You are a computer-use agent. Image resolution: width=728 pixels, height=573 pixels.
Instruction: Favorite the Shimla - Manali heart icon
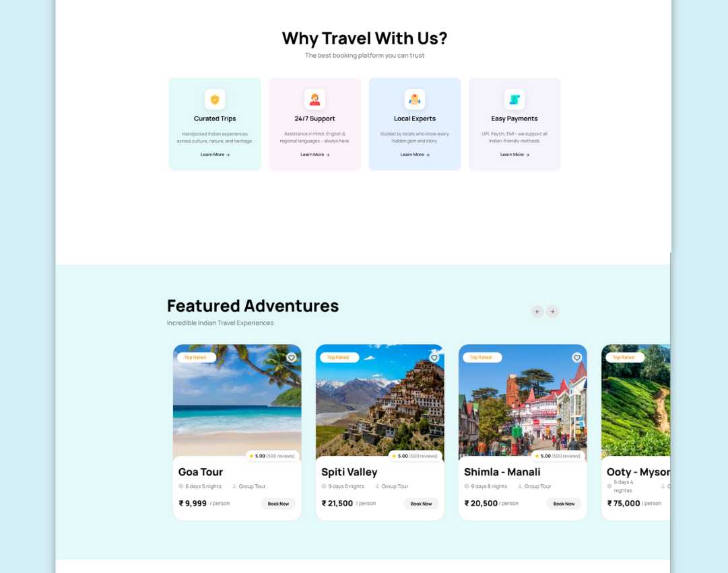[576, 358]
